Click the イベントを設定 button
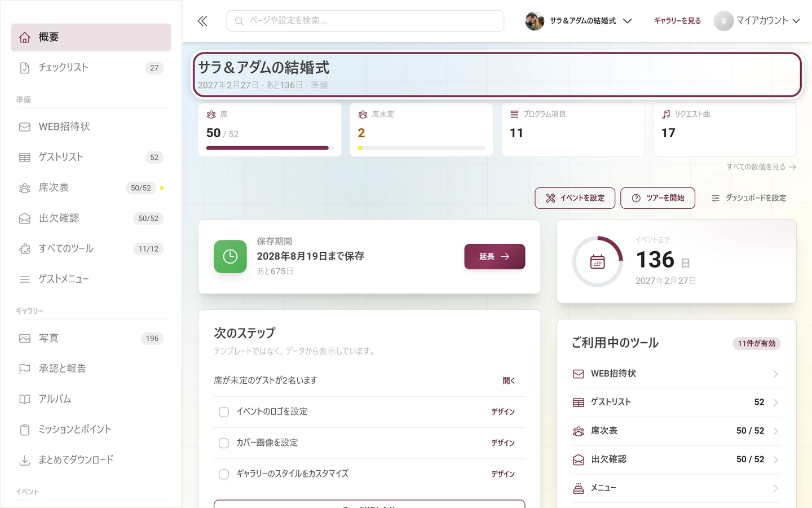Image resolution: width=812 pixels, height=508 pixels. point(575,198)
